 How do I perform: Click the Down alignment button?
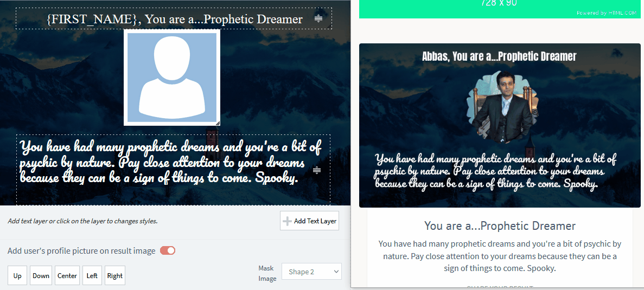click(x=41, y=276)
